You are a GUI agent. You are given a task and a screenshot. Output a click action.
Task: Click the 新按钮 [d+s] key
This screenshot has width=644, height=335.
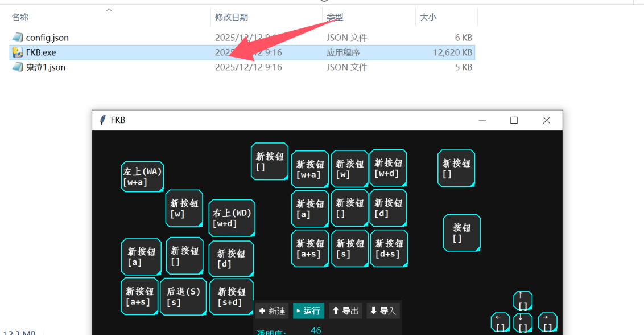[389, 248]
